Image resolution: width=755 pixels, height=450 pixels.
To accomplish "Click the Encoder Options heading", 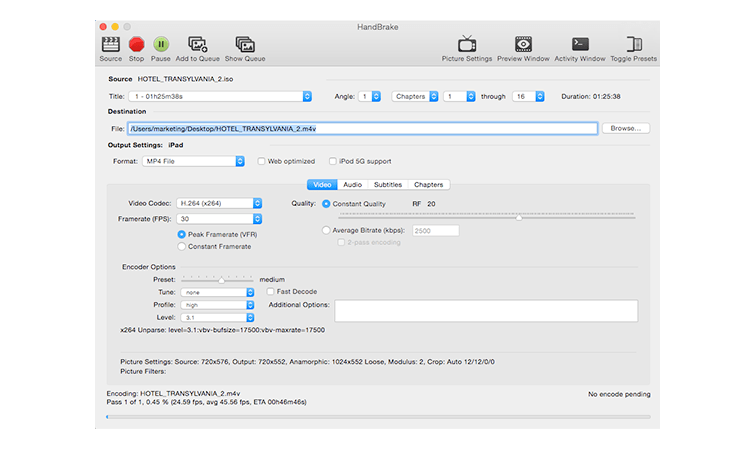I will [149, 267].
